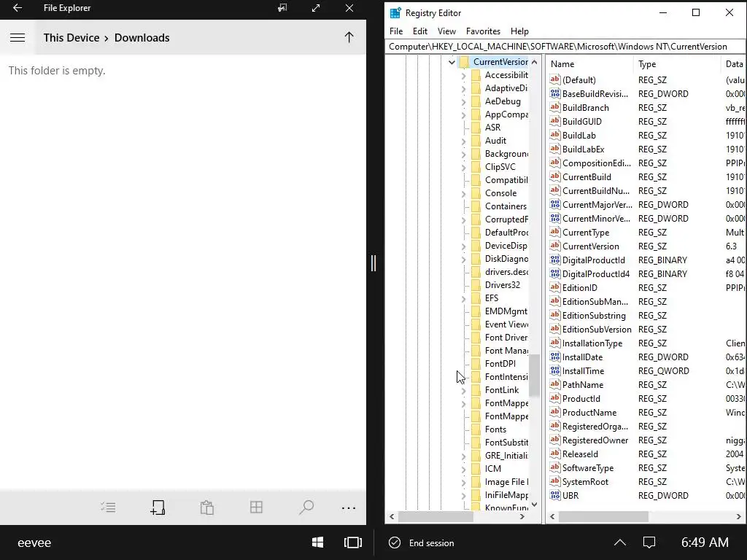Open the Favorites menu in Registry Editor
Screen dimensions: 747x560
pyautogui.click(x=483, y=31)
